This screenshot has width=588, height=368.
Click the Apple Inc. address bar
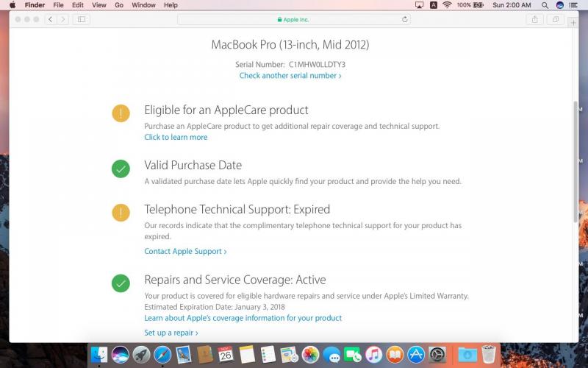[293, 19]
